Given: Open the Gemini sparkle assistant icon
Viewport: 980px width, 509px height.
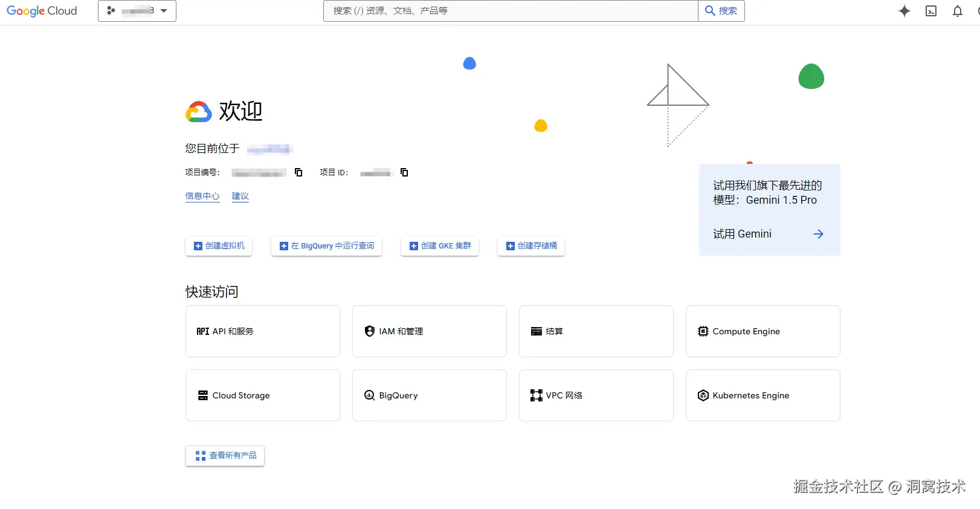Looking at the screenshot, I should click(904, 11).
